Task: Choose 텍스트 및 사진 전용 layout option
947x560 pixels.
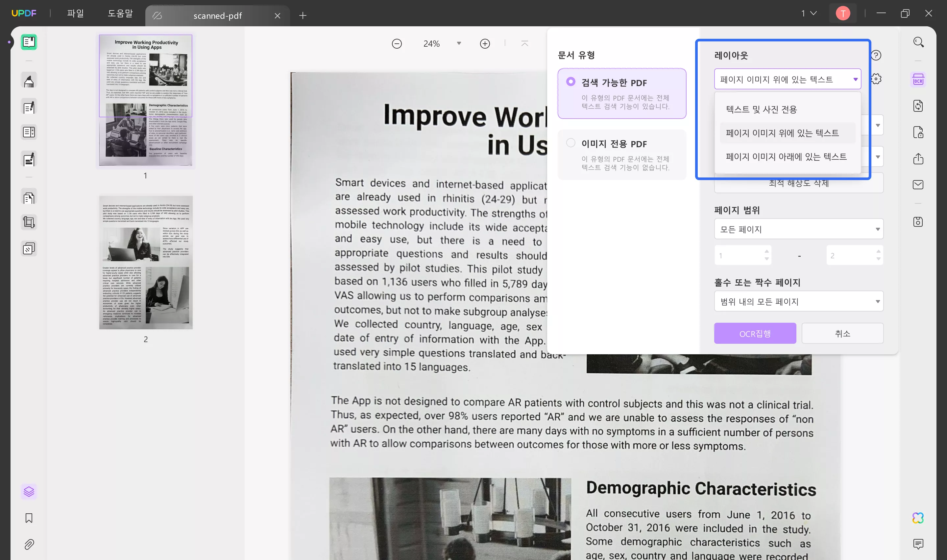Action: coord(761,109)
